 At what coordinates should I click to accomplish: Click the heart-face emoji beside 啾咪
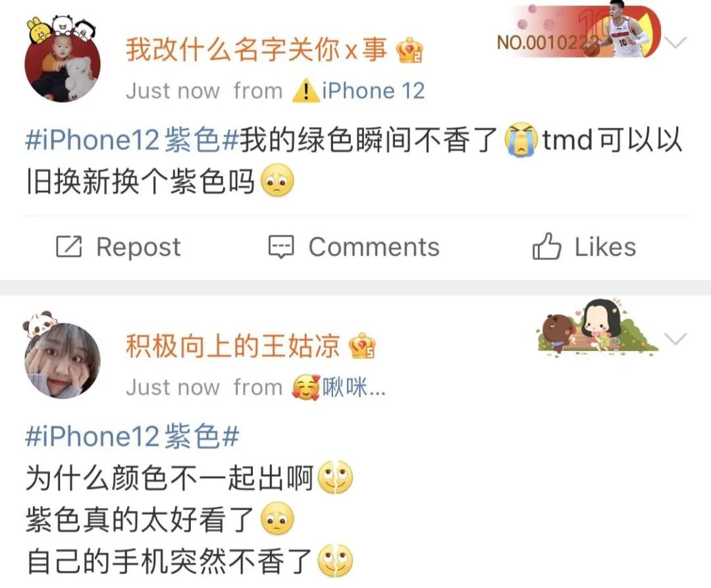(306, 388)
